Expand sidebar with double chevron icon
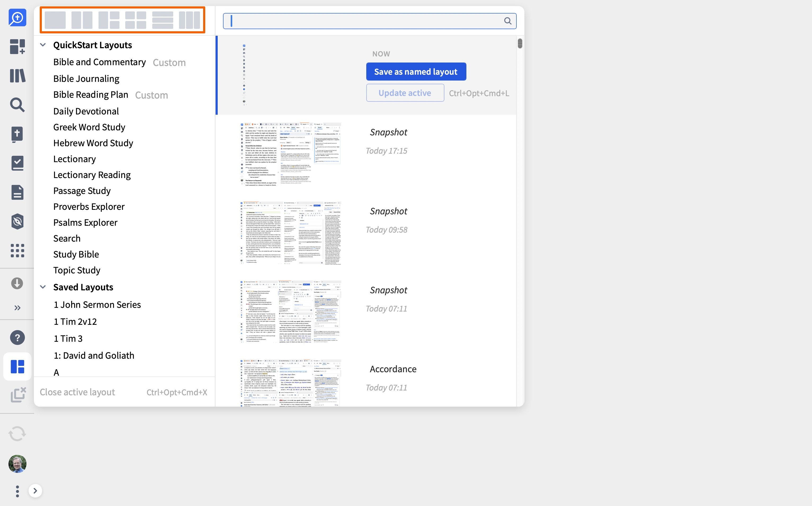The width and height of the screenshot is (812, 506). point(17,308)
